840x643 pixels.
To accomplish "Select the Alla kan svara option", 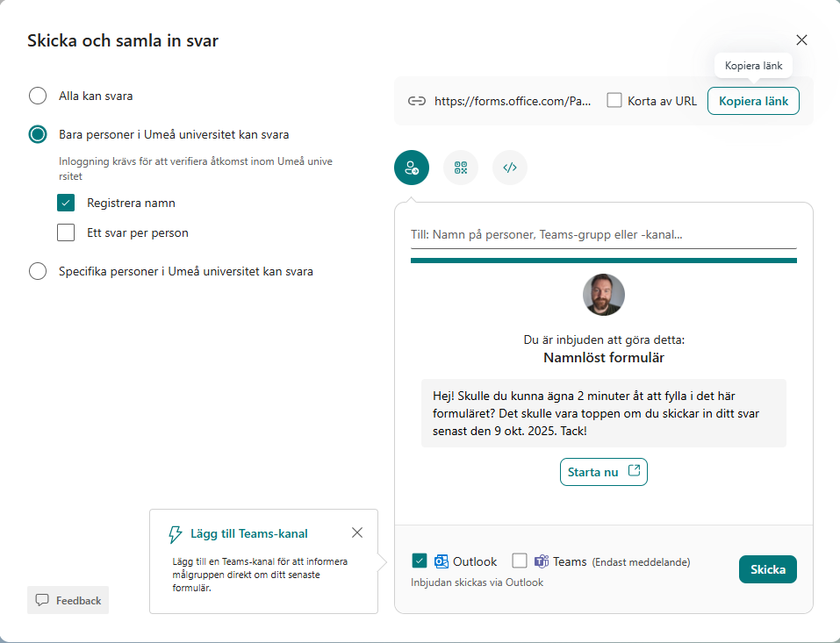I will [x=38, y=96].
